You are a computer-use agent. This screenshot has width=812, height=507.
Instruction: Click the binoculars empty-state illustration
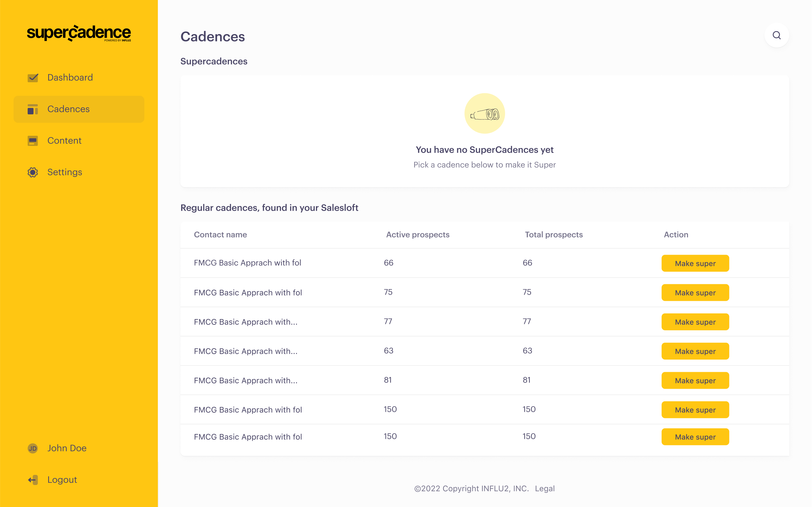pyautogui.click(x=484, y=114)
